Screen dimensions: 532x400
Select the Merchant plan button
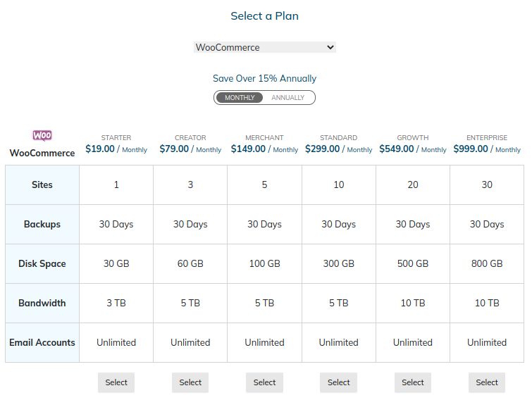[x=264, y=382]
